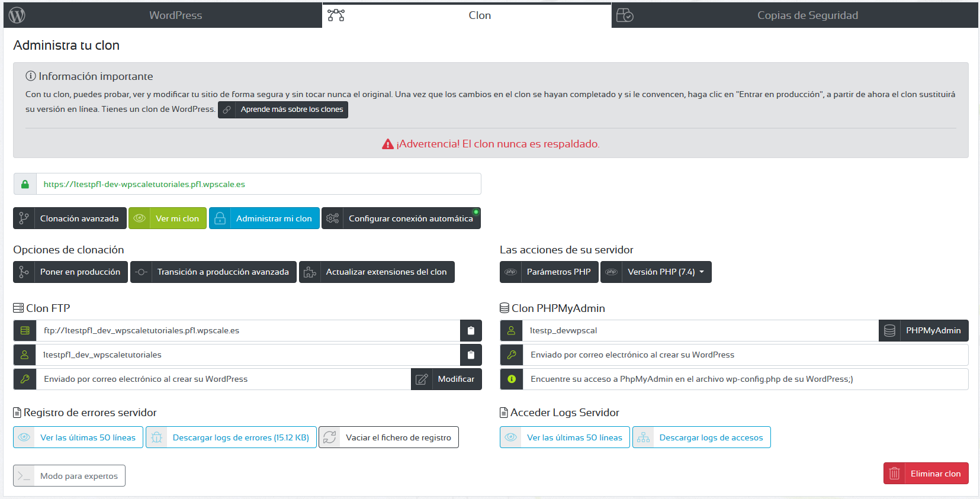Switch to the WordPress tab
Viewport: 980px width, 499px height.
[162, 15]
